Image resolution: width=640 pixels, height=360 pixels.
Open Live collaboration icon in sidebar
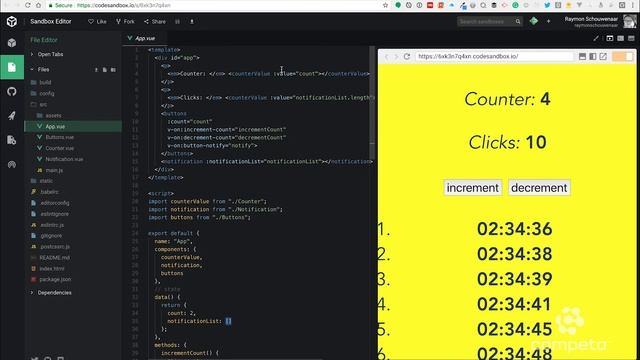[x=12, y=164]
